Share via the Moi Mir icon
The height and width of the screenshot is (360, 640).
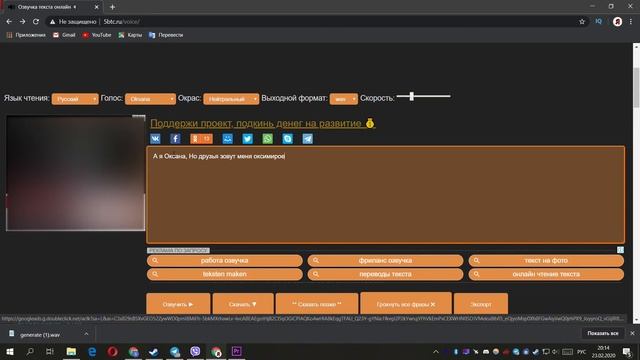click(x=227, y=139)
